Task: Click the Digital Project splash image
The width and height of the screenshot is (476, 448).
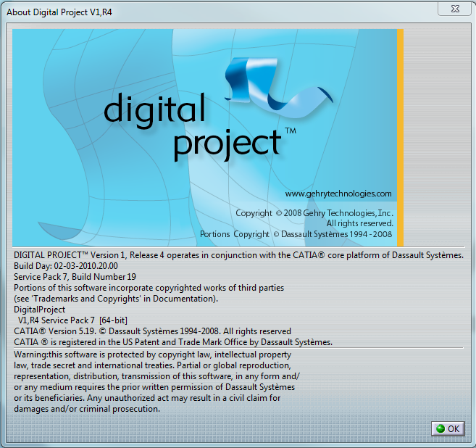Action: [x=208, y=138]
